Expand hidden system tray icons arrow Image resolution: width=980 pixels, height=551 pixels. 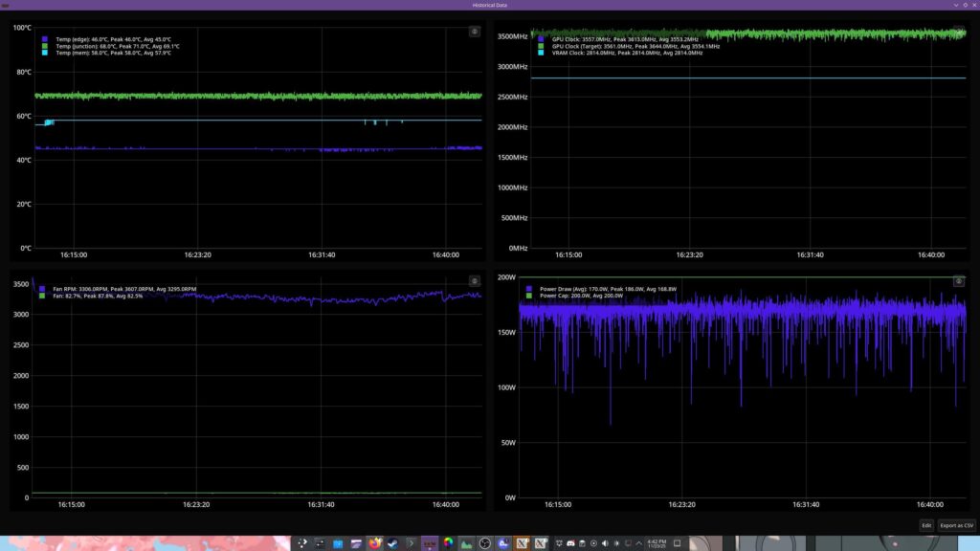pyautogui.click(x=638, y=543)
